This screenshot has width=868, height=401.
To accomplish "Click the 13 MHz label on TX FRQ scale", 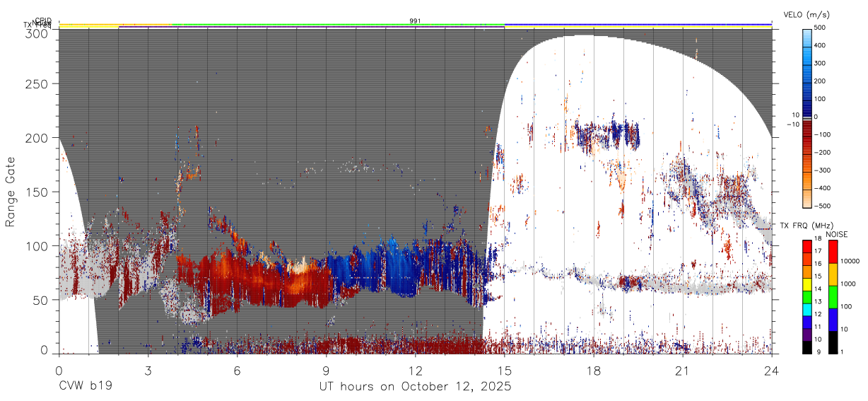I will (x=819, y=303).
